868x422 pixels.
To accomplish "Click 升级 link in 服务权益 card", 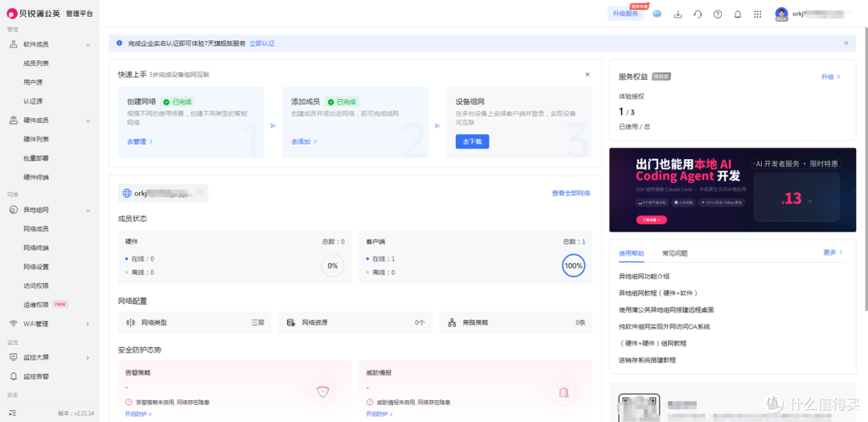I will click(830, 77).
